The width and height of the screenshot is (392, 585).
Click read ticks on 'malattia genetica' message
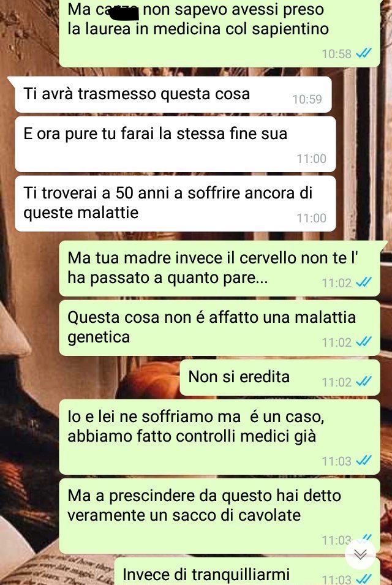pos(364,342)
